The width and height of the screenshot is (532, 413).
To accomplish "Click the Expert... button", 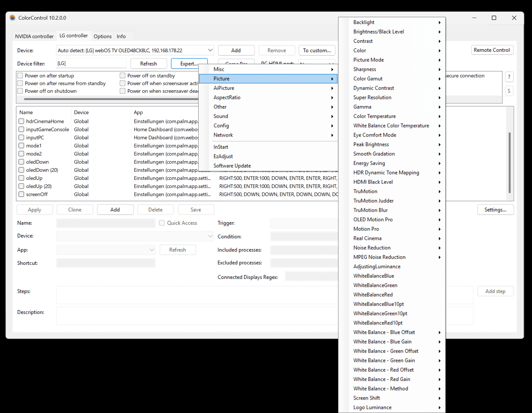I will click(x=189, y=64).
